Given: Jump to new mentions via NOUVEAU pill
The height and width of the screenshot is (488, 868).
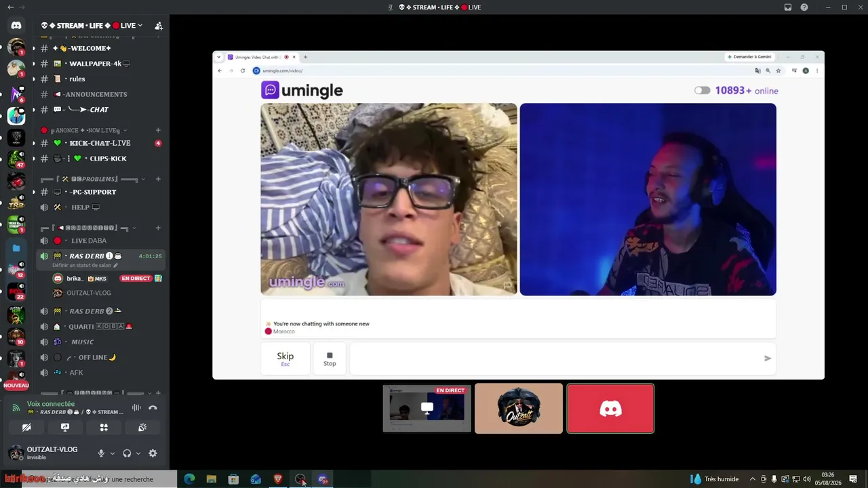Looking at the screenshot, I should point(16,386).
